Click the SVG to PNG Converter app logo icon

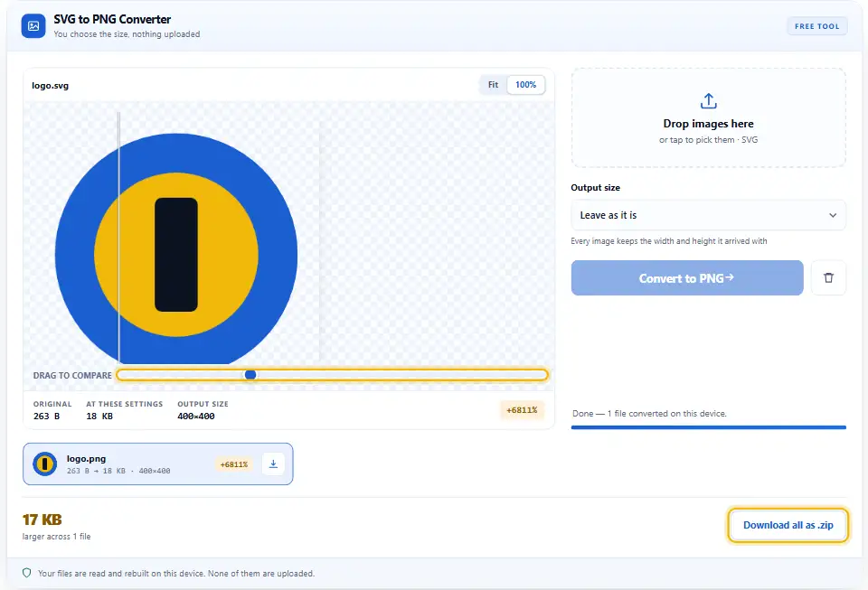point(33,26)
